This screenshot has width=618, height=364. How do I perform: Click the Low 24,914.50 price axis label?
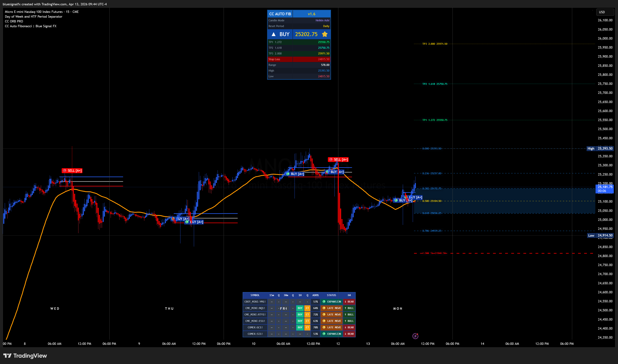(600, 236)
